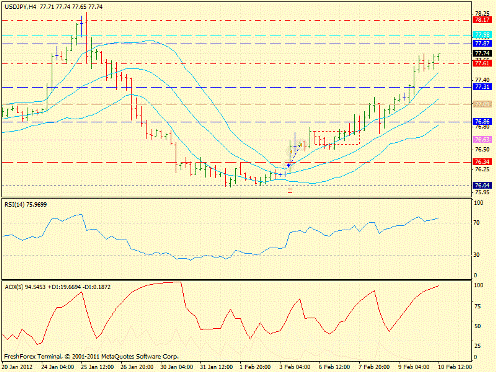Screen dimensions: 496x372
Task: Click the pink 76.63 price label
Action: click(x=482, y=140)
